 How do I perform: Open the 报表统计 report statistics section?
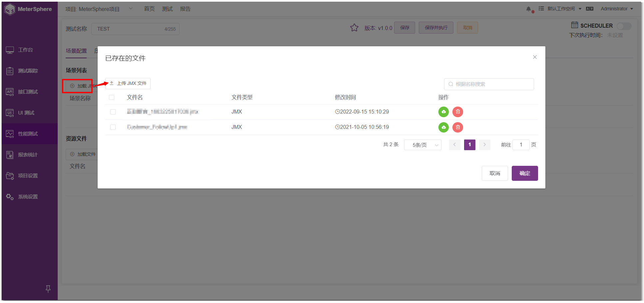point(29,155)
